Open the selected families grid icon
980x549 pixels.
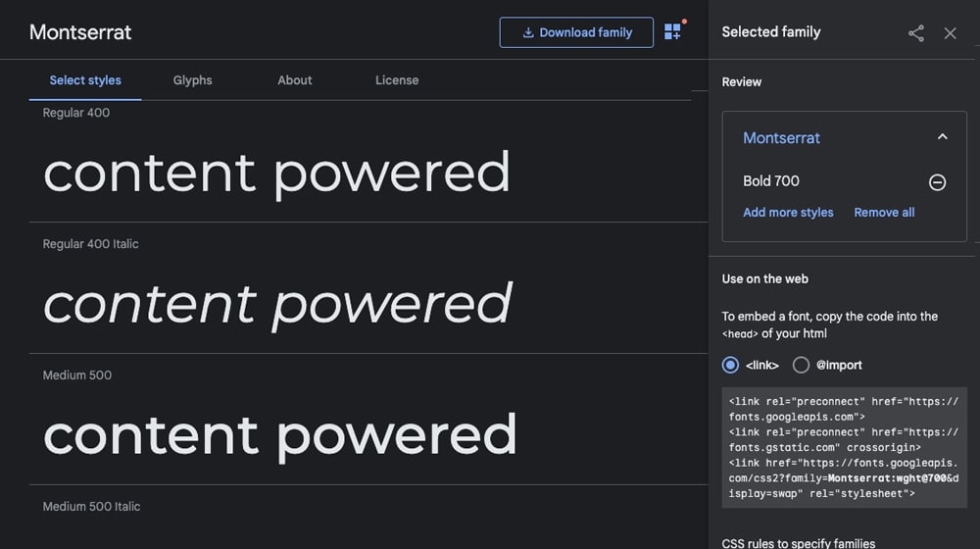point(672,32)
